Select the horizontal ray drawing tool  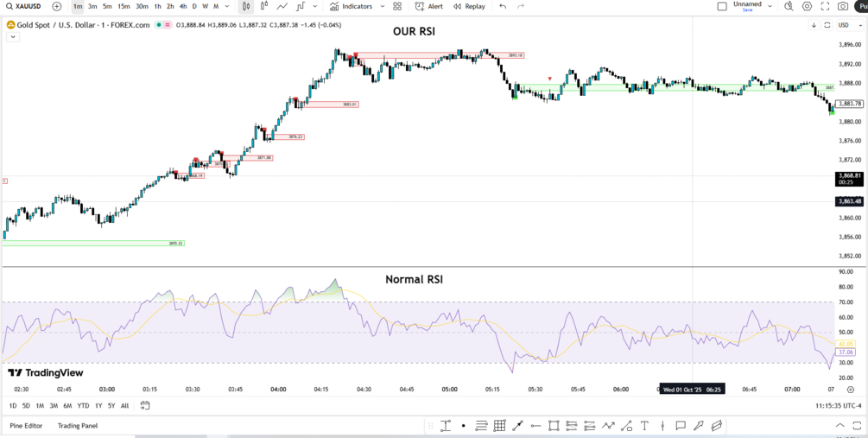[535, 426]
